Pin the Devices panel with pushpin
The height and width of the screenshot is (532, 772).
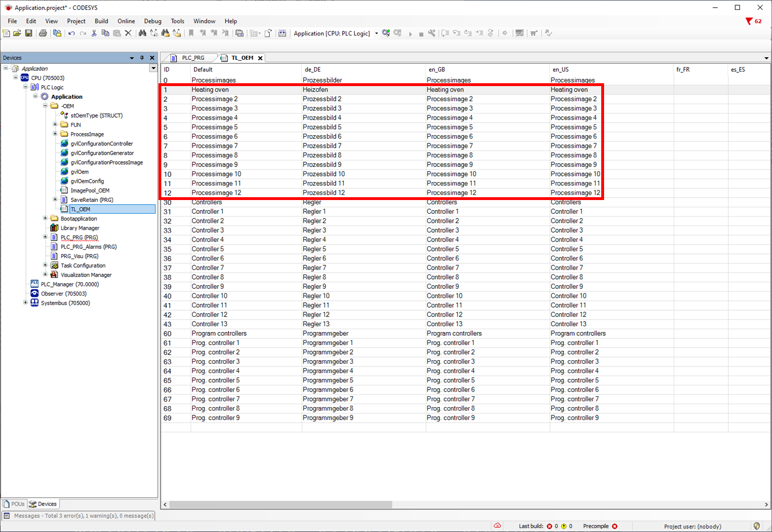[142, 58]
